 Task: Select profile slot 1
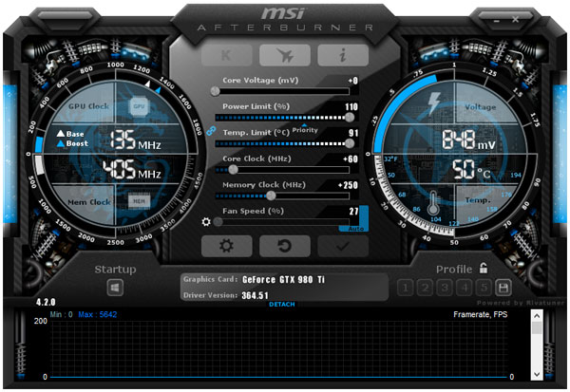click(406, 288)
